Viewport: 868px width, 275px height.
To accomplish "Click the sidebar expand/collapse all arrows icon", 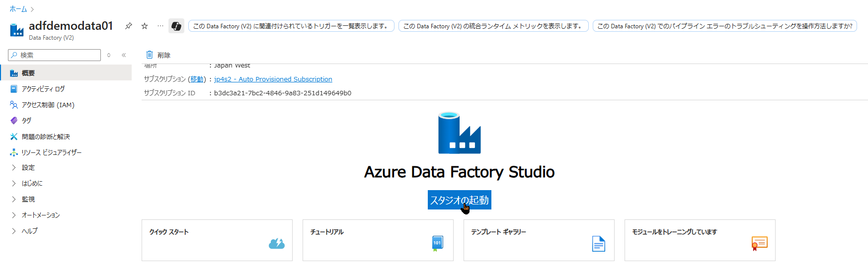I will click(109, 55).
